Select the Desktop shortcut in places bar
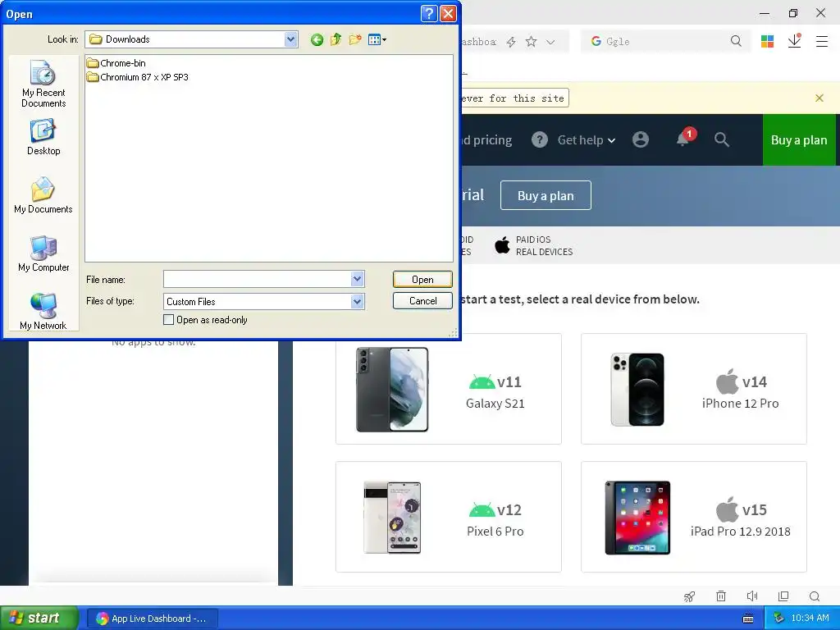The width and height of the screenshot is (840, 630). click(43, 138)
